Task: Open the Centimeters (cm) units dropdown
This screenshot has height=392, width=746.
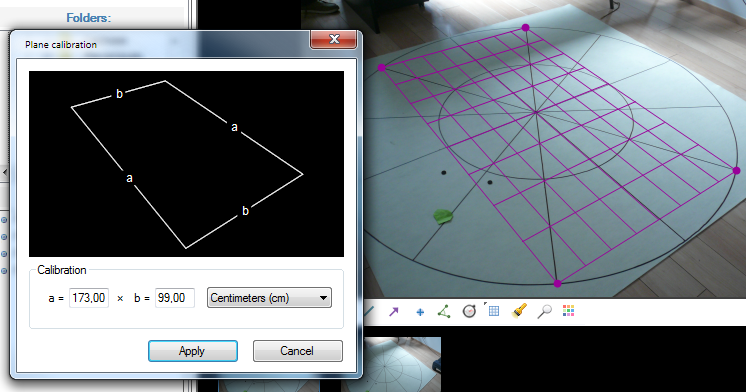Action: click(269, 298)
